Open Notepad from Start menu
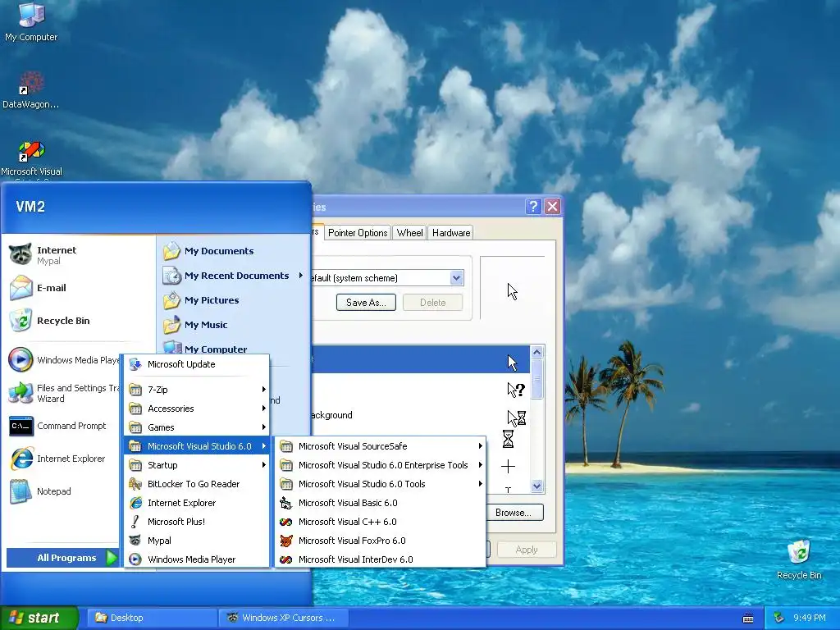Image resolution: width=840 pixels, height=630 pixels. coord(63,491)
